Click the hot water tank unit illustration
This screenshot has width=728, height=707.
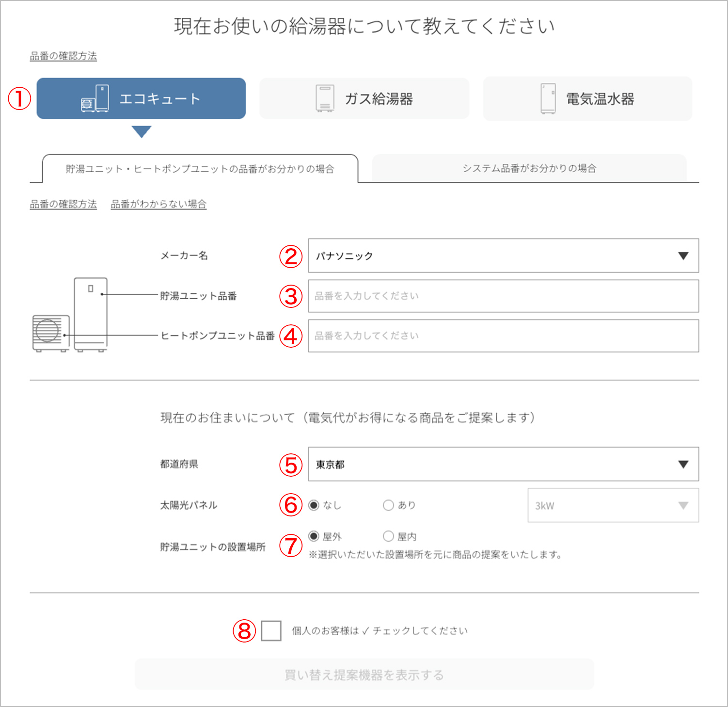coord(91,314)
